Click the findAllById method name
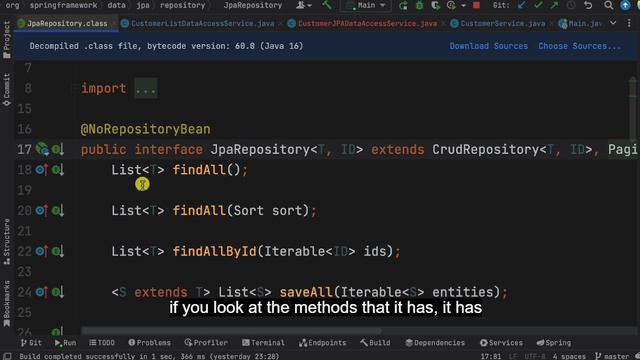Viewport: 640px width, 360px height. click(215, 251)
